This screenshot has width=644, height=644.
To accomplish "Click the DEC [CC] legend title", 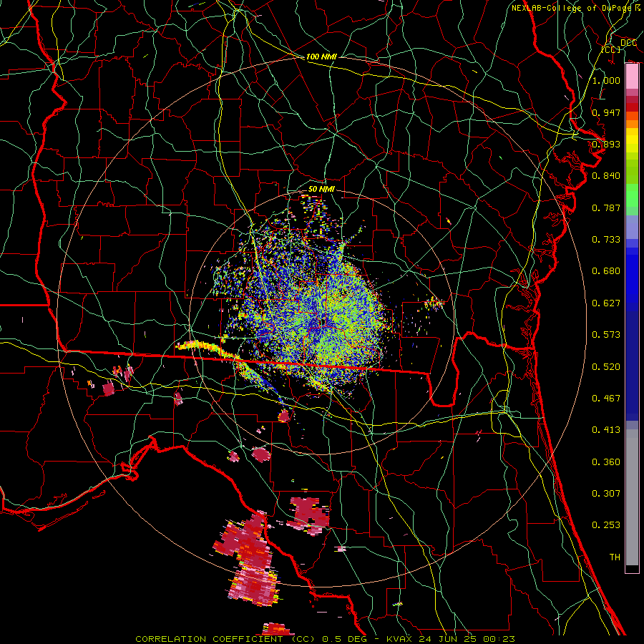I will 618,46.
